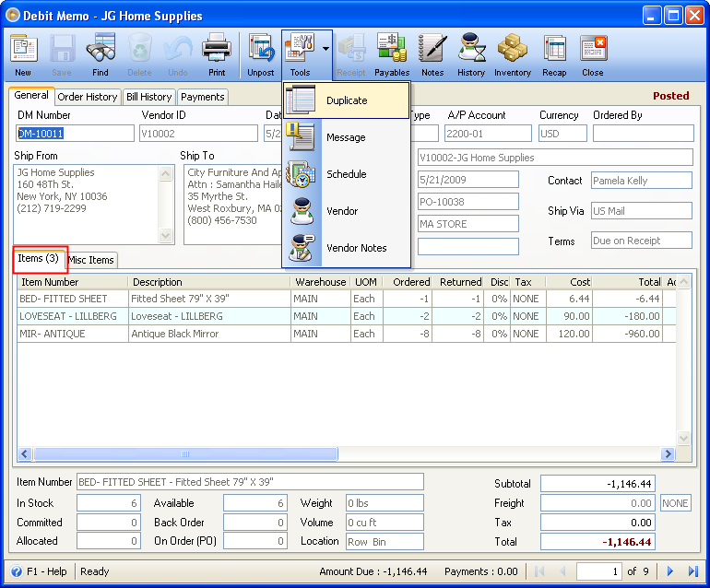Switch to the General tab
Screen dimensions: 710x588
coord(31,96)
